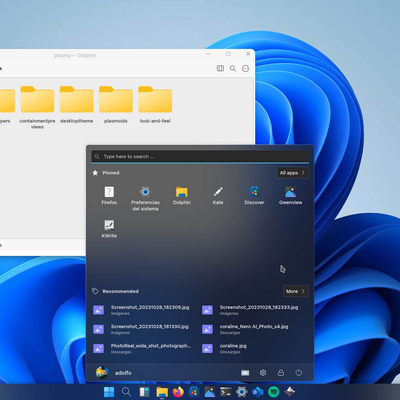This screenshot has width=400, height=400.
Task: Open PhotoReal_wide_shot_photograph recommended file
Action: click(x=142, y=349)
